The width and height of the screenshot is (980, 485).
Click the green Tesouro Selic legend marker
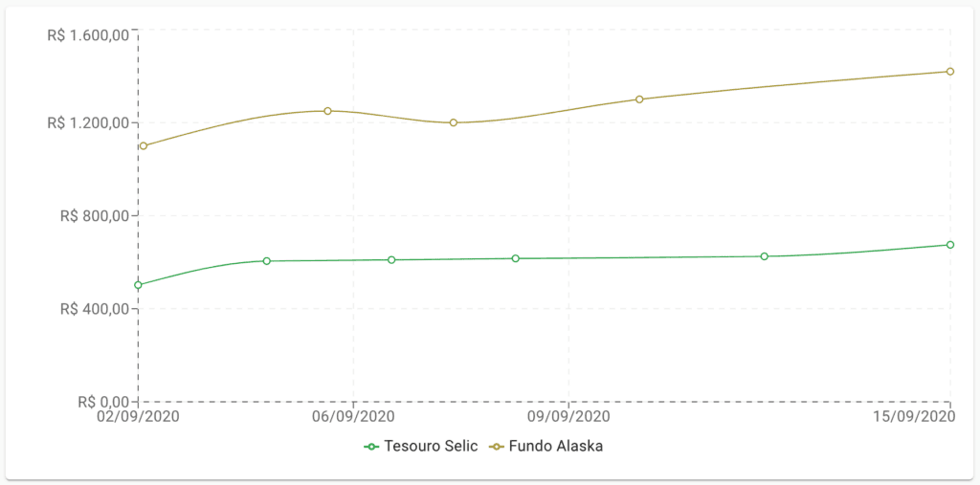(x=371, y=446)
